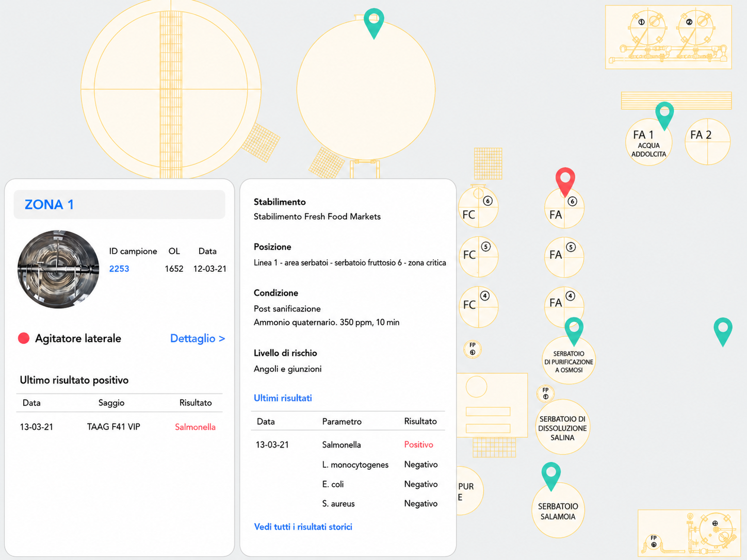This screenshot has height=560, width=747.
Task: Click Vedi tutti i risultati storici
Action: (x=303, y=526)
